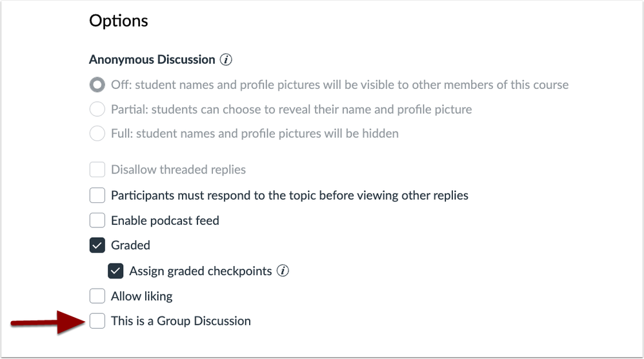Viewport: 644px width, 359px height.
Task: Click the 'Enable podcast feed' label text
Action: (x=165, y=220)
